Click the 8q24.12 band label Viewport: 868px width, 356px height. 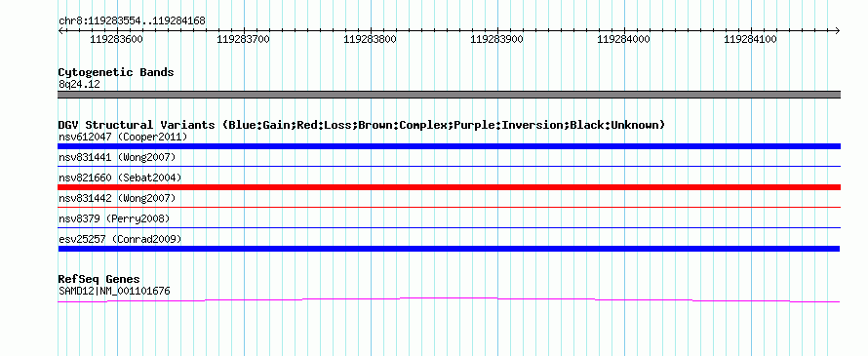pos(79,84)
